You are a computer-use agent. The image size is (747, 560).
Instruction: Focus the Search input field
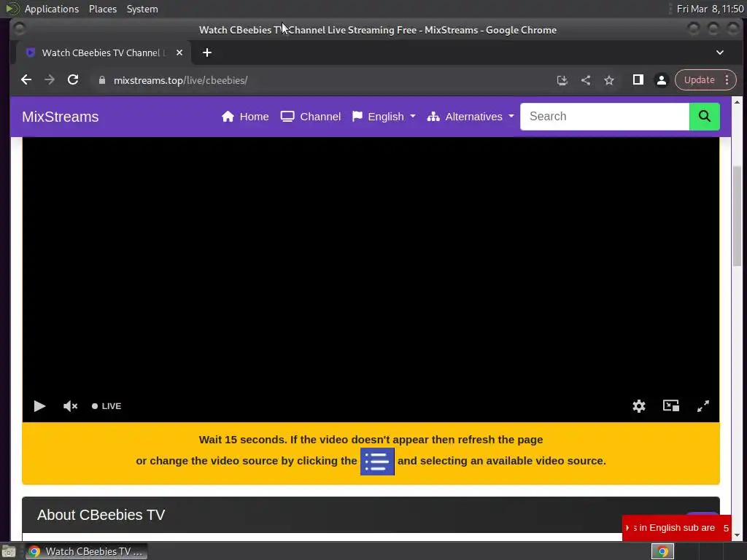pos(605,117)
